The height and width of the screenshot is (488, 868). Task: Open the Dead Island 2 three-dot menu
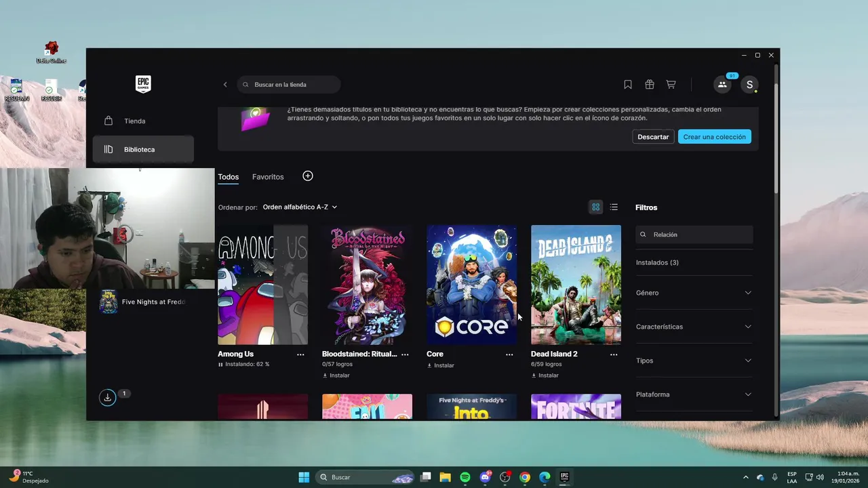click(614, 354)
